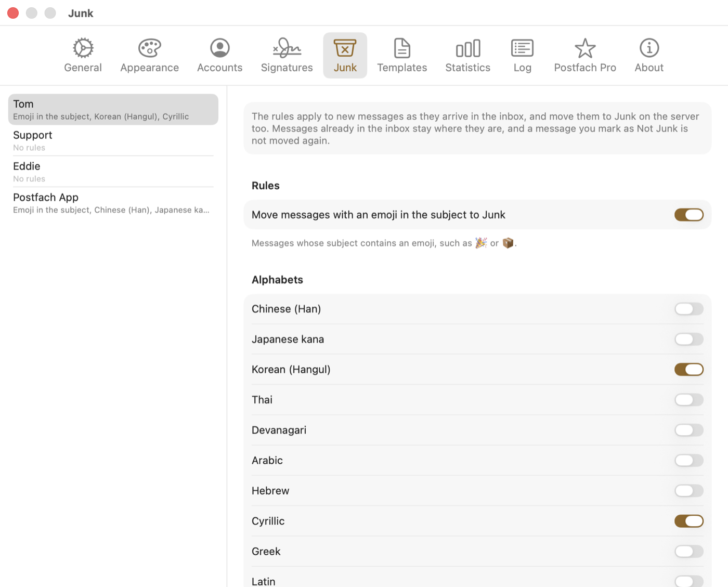Disable the Korean (Hangul) switch

689,369
